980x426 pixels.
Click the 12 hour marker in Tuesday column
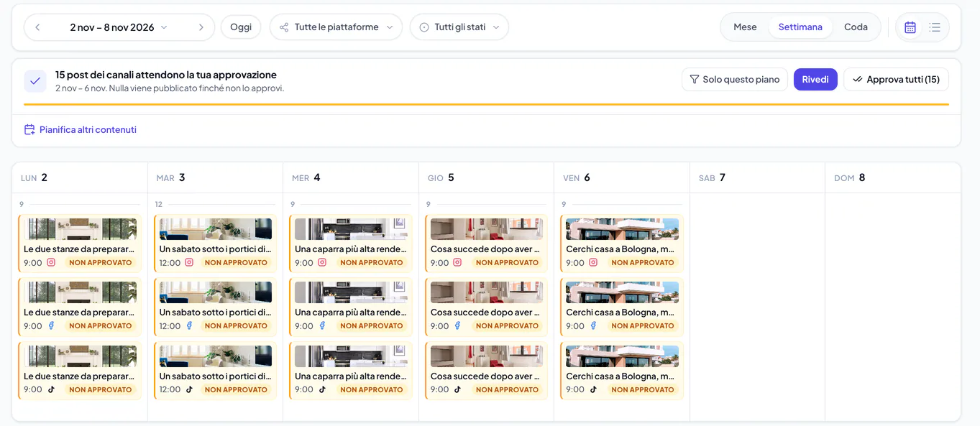point(158,205)
